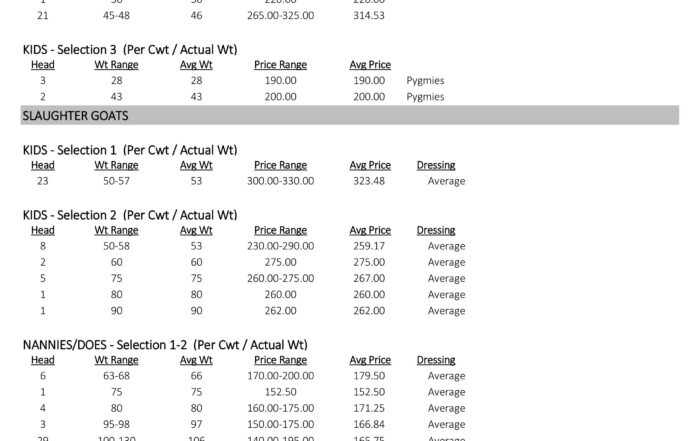Click the 171.25 average price value
Image resolution: width=700 pixels, height=441 pixels.
[x=369, y=408]
